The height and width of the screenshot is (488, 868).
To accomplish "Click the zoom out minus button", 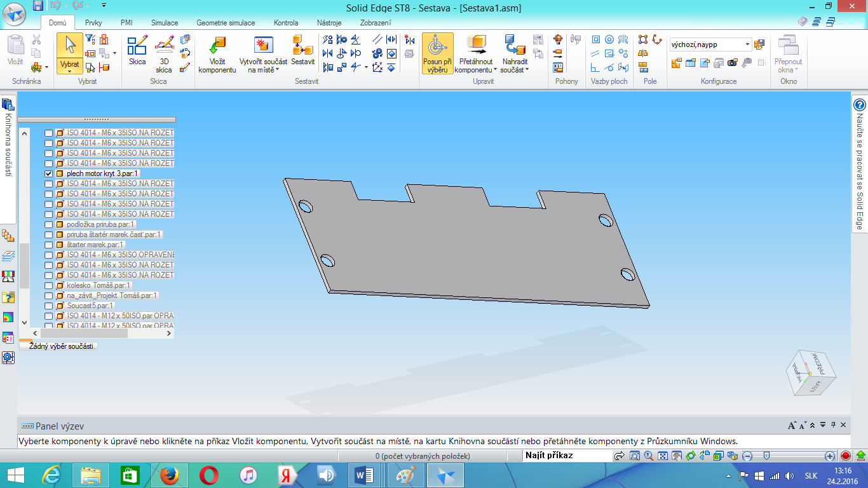I will [748, 456].
